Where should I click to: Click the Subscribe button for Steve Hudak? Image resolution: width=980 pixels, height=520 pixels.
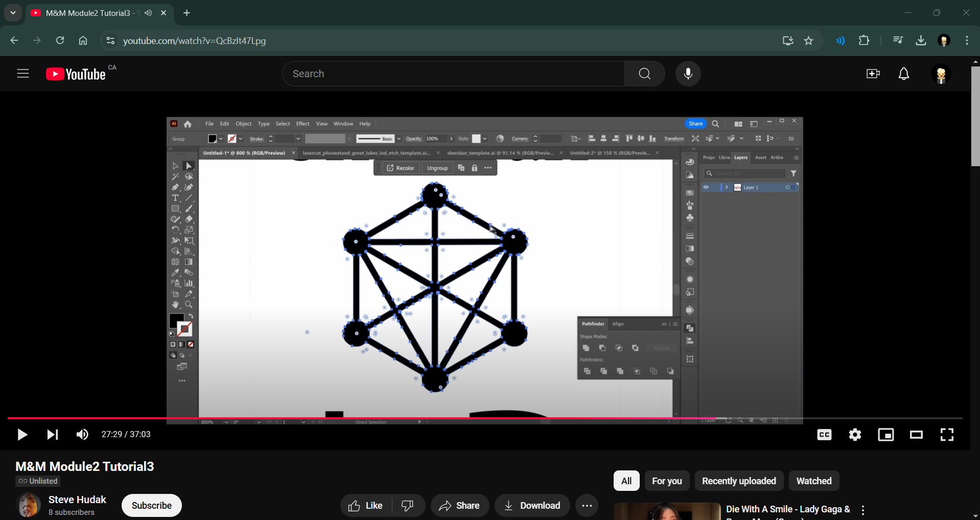click(x=151, y=505)
